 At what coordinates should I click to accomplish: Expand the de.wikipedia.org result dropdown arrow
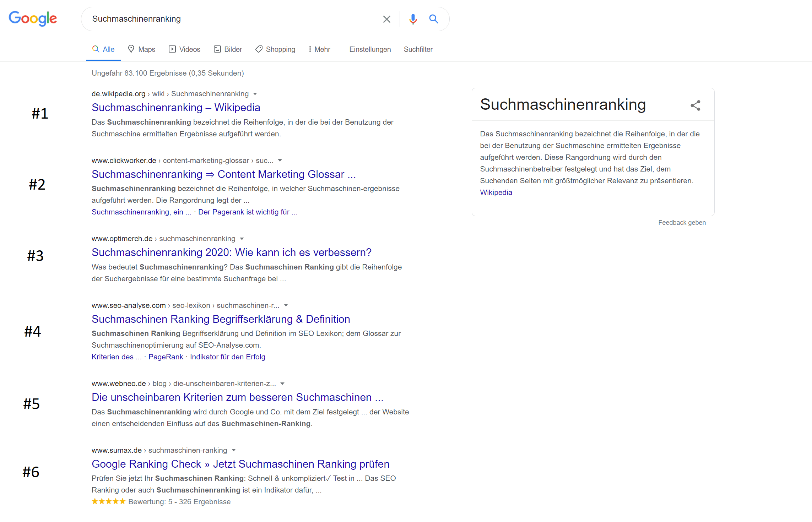tap(255, 94)
